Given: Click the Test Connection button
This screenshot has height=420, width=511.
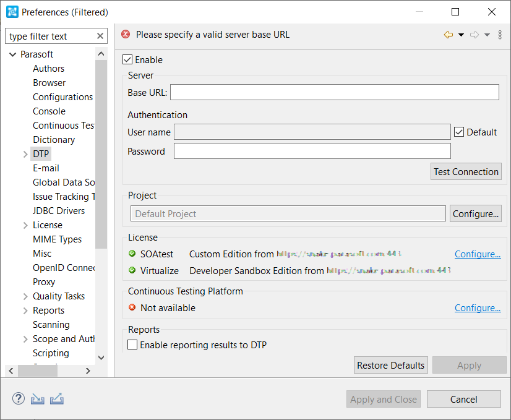Looking at the screenshot, I should pyautogui.click(x=466, y=171).
